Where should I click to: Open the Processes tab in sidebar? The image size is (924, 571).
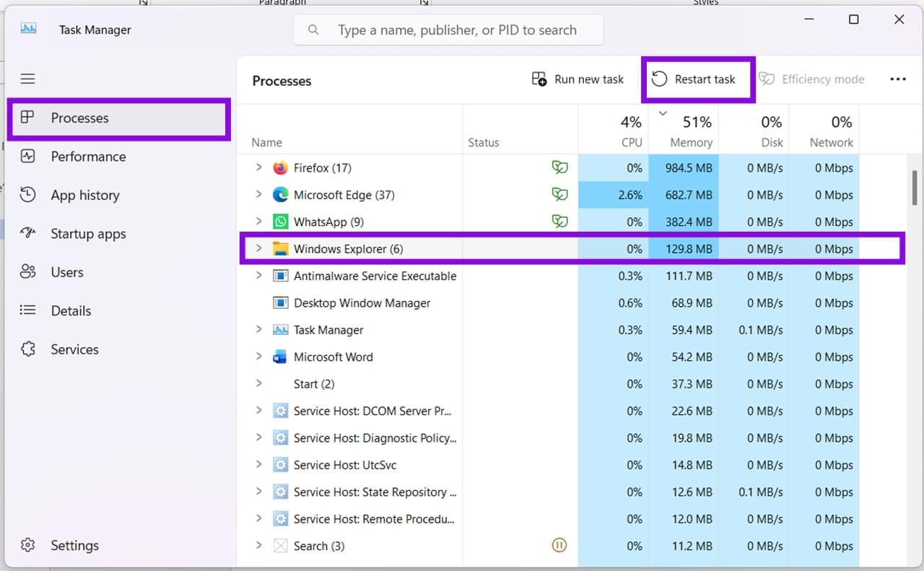[119, 118]
